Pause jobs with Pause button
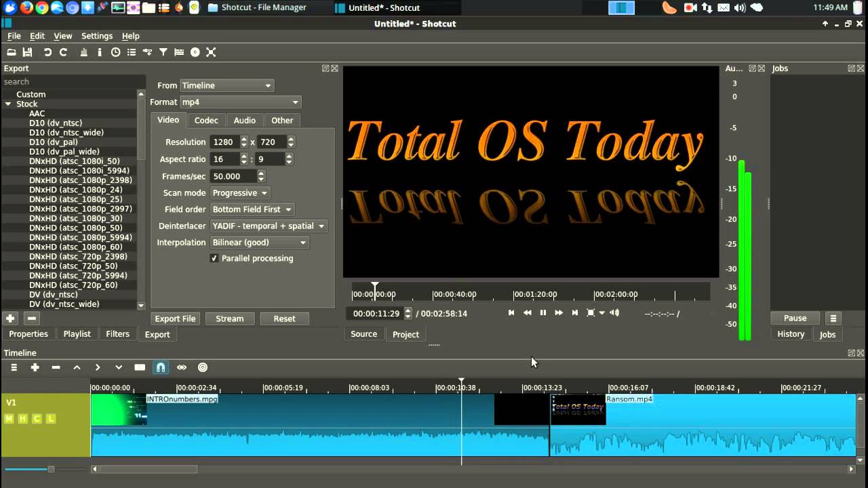The width and height of the screenshot is (868, 488). point(795,319)
